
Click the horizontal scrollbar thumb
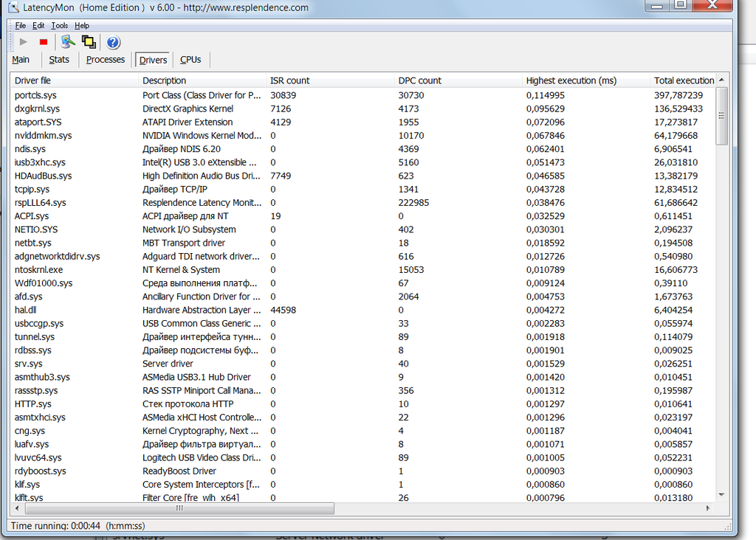[x=179, y=508]
